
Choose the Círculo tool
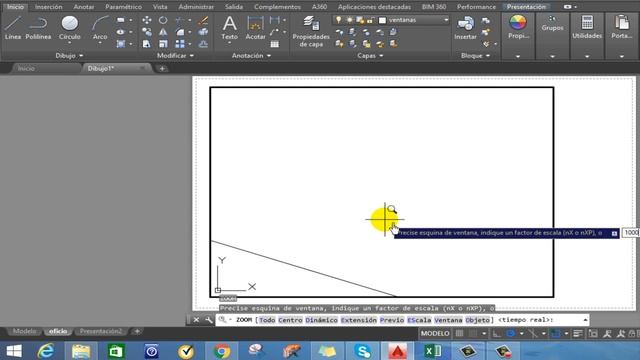click(69, 27)
